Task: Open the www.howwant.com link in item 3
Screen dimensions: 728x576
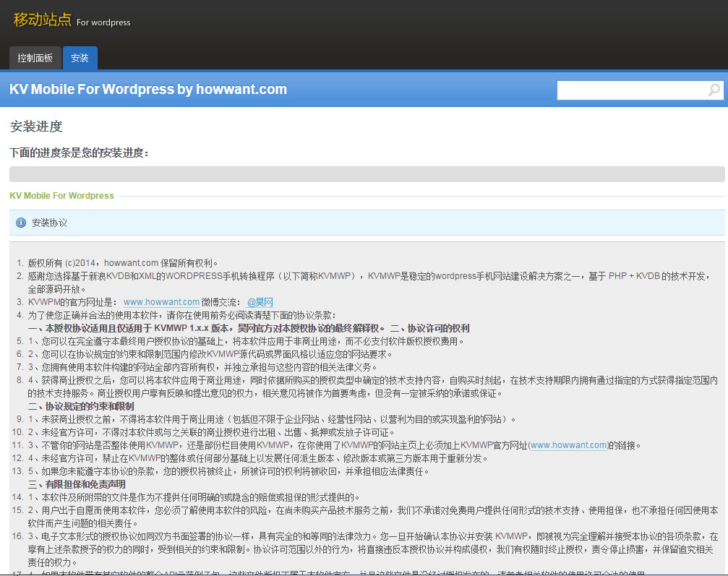Action: 161,302
